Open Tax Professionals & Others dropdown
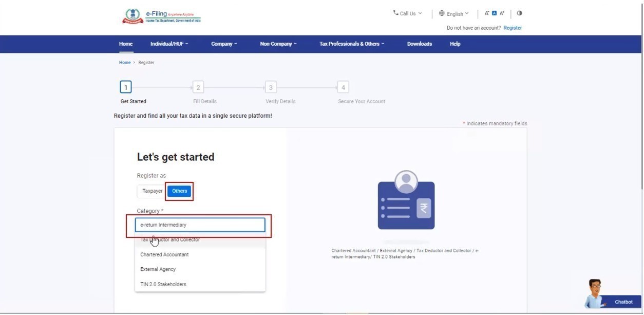The width and height of the screenshot is (644, 315). (351, 44)
